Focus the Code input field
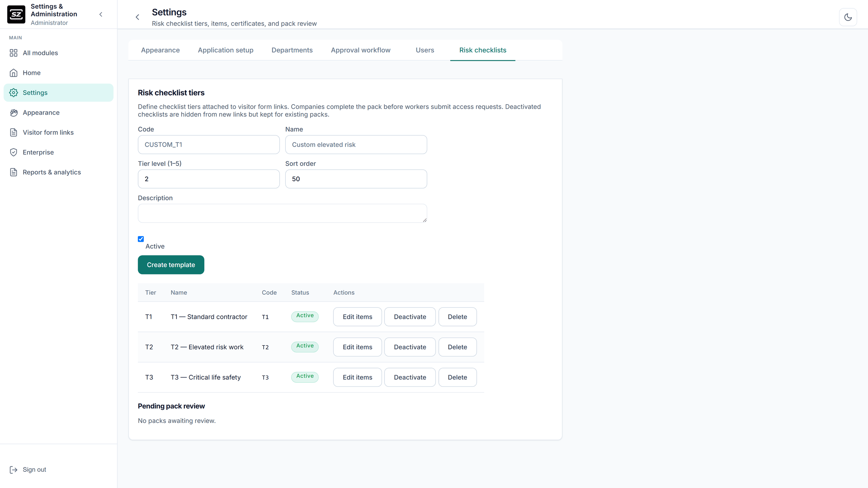This screenshot has width=868, height=488. [x=209, y=145]
